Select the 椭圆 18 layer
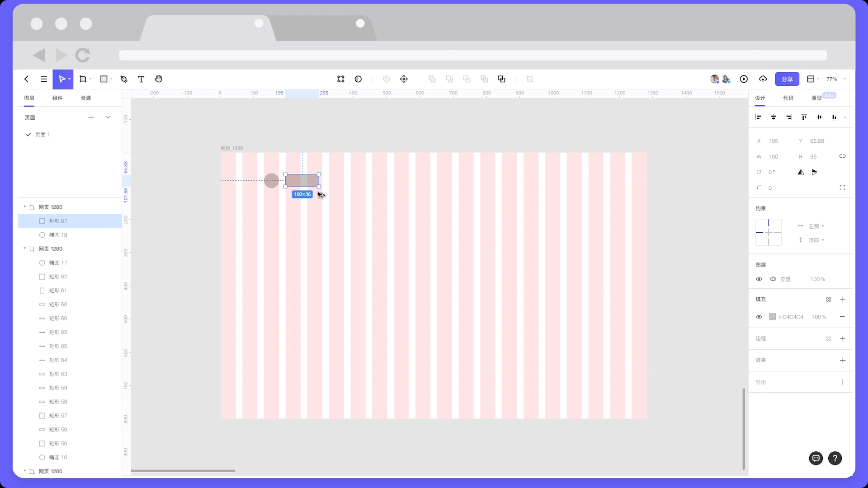 coord(58,235)
